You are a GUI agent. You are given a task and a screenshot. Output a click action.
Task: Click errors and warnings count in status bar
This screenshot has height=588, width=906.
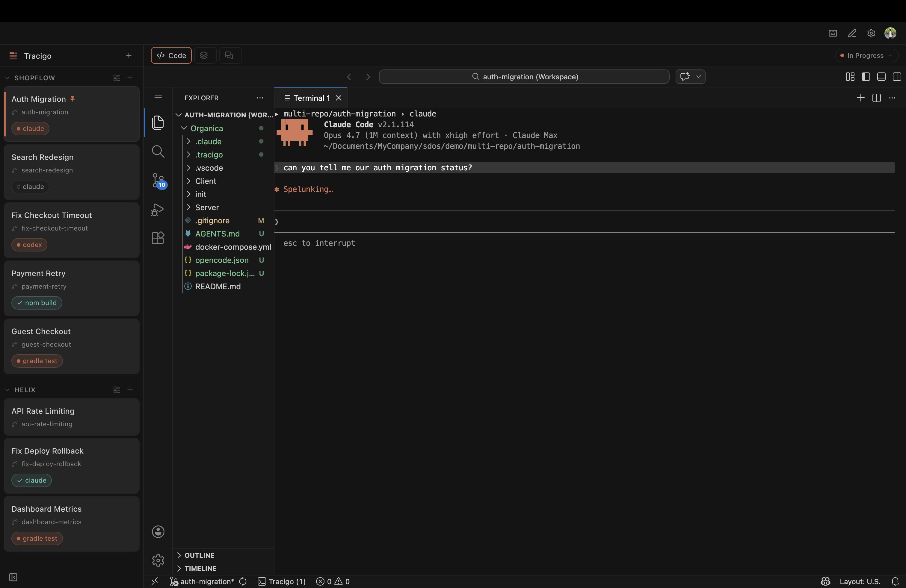pos(333,581)
